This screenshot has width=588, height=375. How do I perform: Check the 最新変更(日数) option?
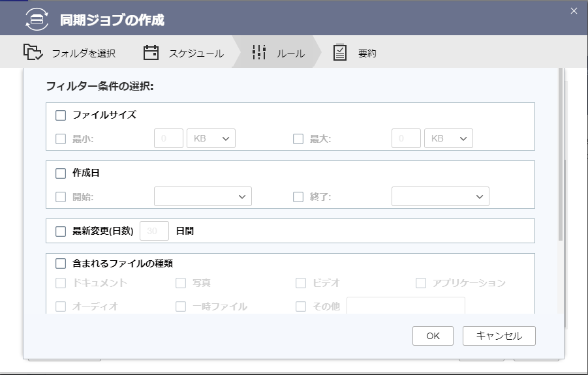(x=61, y=231)
